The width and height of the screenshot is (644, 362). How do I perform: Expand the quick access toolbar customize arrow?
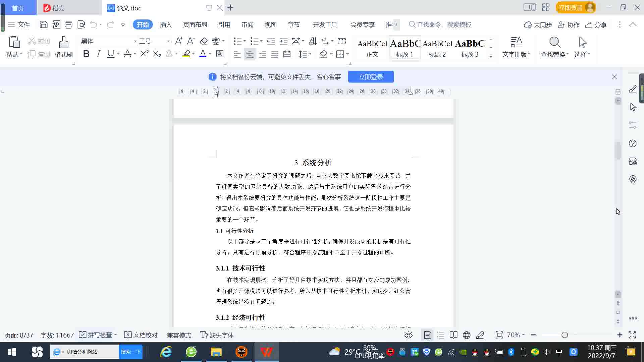123,24
